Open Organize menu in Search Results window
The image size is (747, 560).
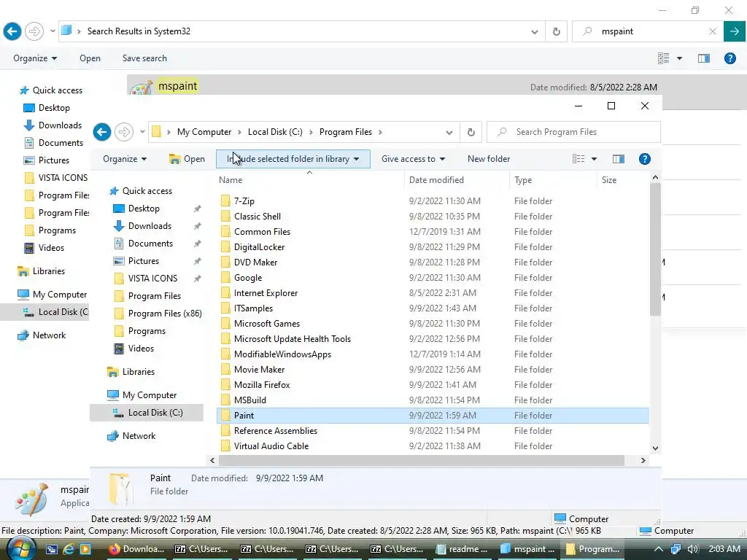click(x=35, y=58)
